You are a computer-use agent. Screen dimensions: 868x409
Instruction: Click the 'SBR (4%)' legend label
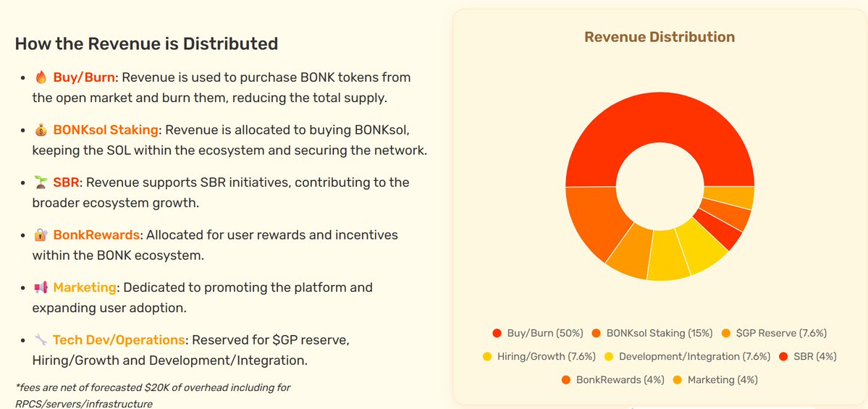(814, 356)
